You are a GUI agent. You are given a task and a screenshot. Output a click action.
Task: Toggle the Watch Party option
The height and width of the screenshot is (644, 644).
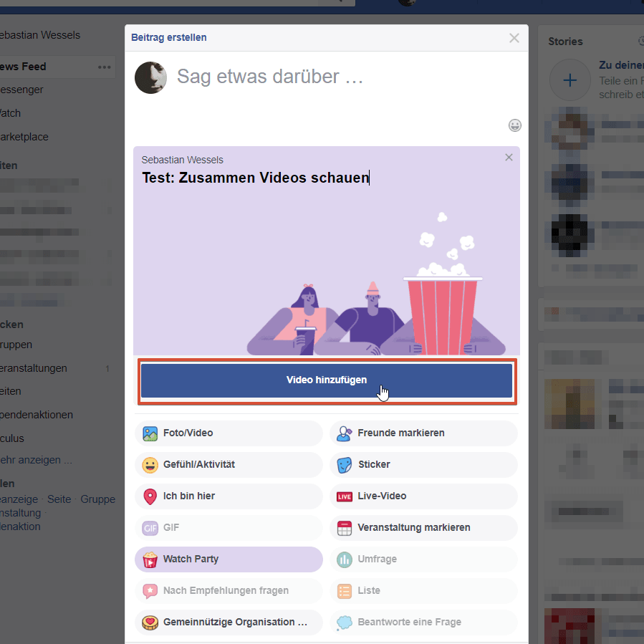229,559
